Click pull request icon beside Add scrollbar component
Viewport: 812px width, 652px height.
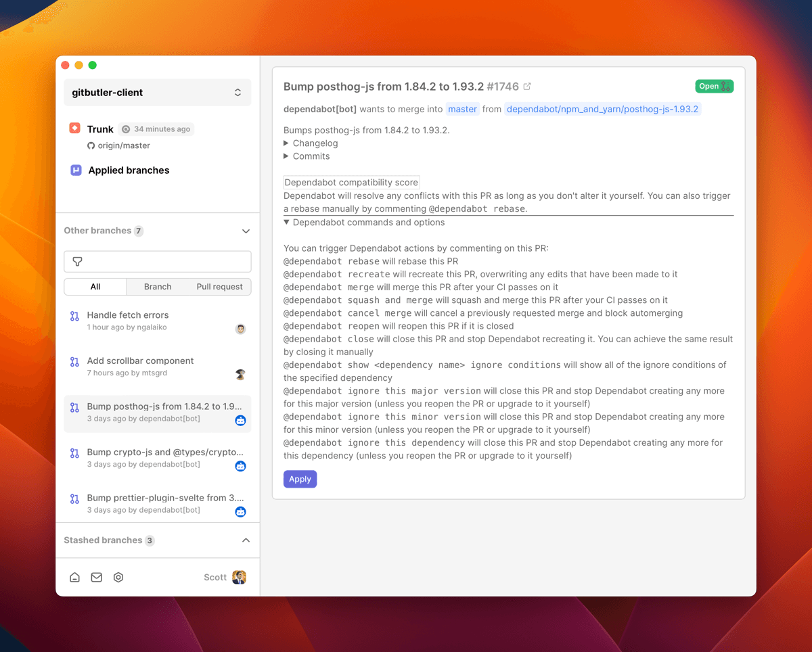coord(75,362)
